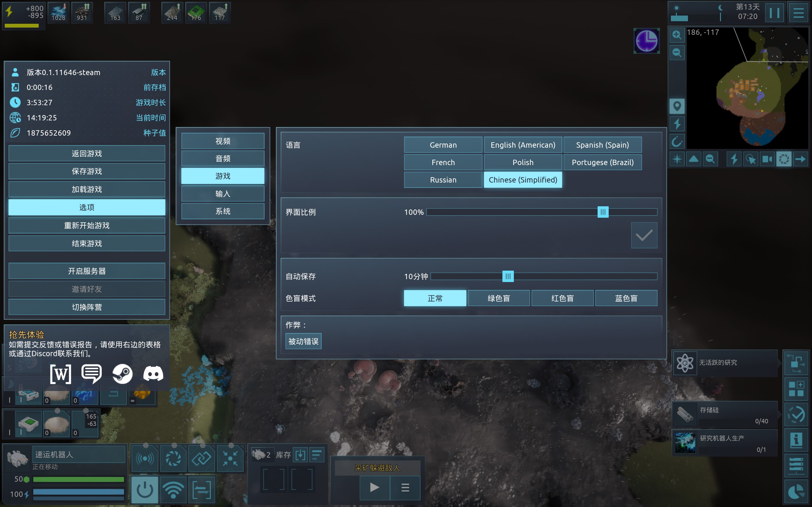Screen dimensions: 812x507
Task: Click the 保存游戏 button
Action: click(x=87, y=171)
